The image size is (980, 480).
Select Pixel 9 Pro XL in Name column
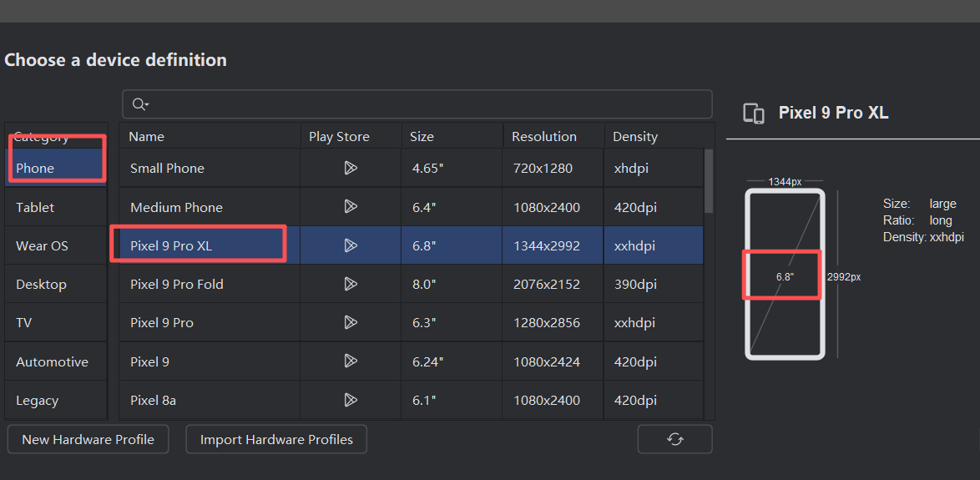(x=210, y=245)
